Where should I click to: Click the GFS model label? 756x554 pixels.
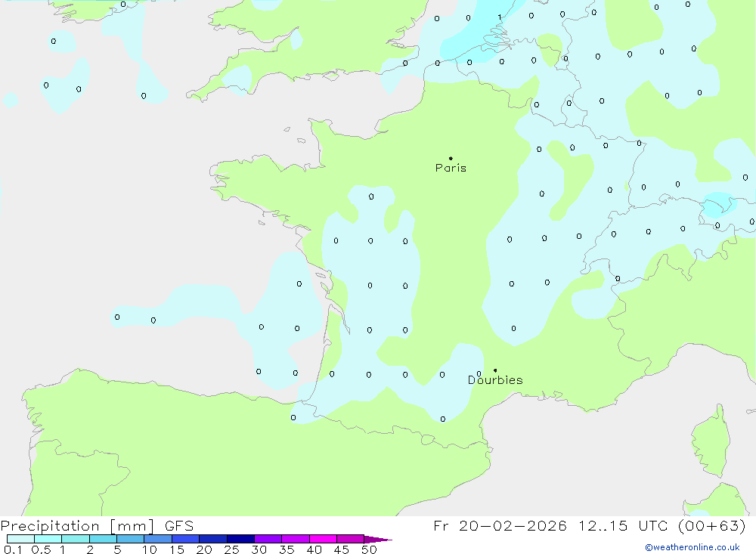(x=179, y=525)
